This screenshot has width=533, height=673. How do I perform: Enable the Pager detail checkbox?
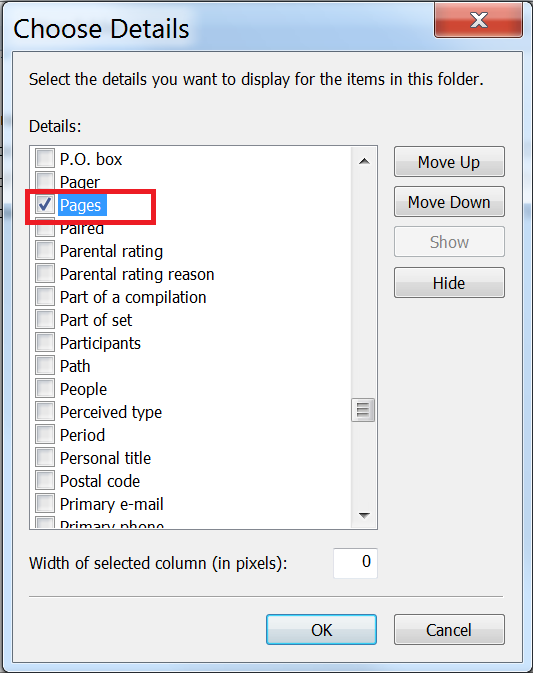pos(45,182)
